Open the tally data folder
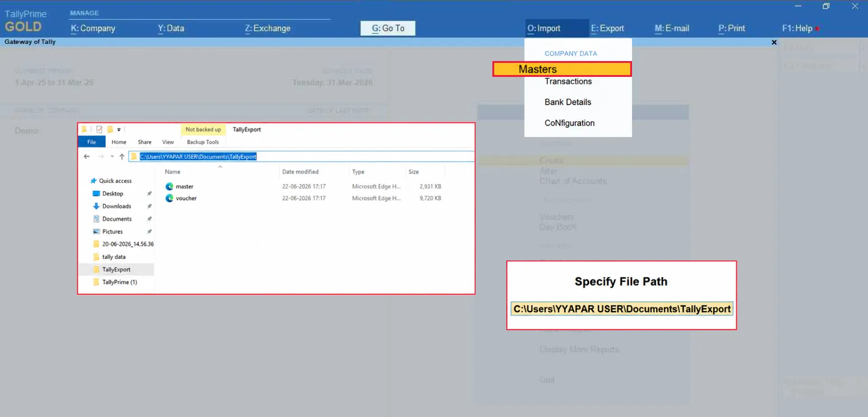This screenshot has height=417, width=868. [x=114, y=257]
